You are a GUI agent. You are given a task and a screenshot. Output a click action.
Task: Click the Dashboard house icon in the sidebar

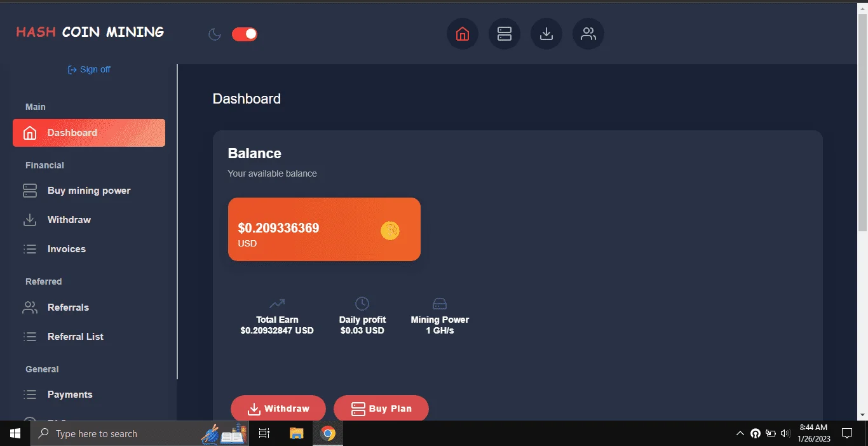coord(30,133)
